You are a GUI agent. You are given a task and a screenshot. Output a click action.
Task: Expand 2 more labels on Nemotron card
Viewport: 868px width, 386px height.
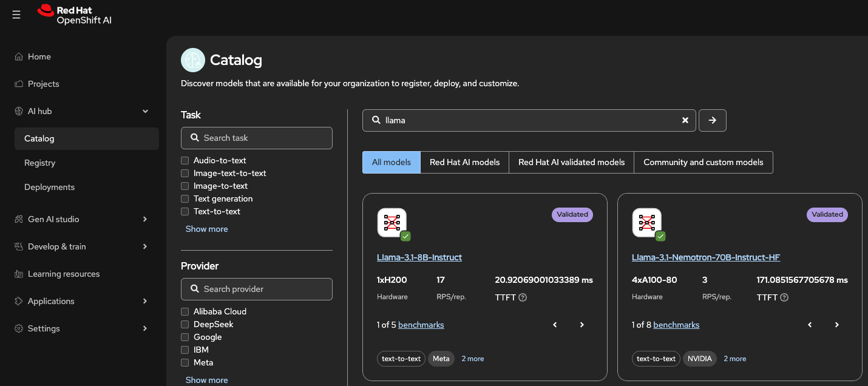coord(735,359)
